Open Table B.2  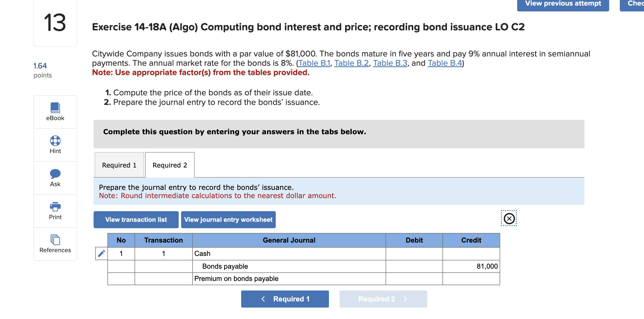point(351,63)
